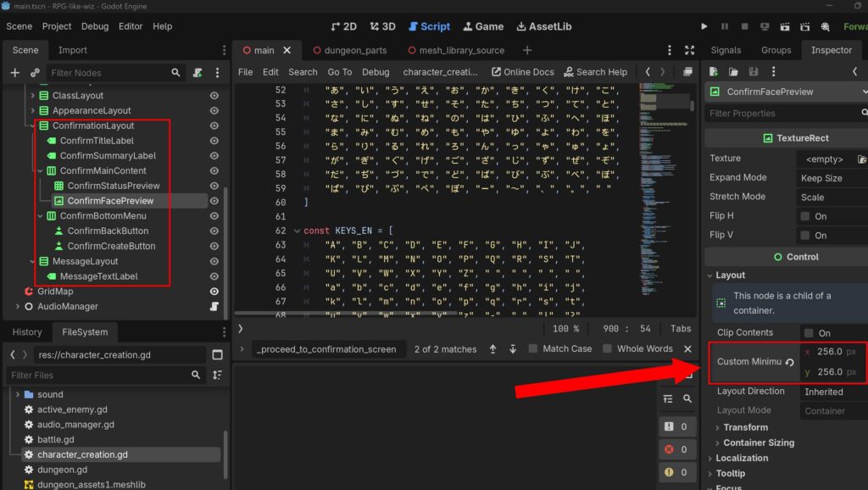This screenshot has height=490, width=868.
Task: Sort files icon in FileSystem
Action: [218, 375]
